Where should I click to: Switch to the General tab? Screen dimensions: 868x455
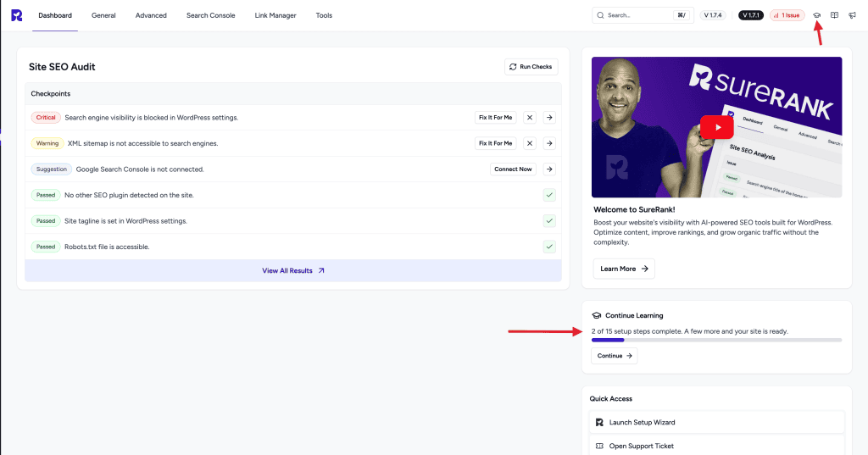click(x=103, y=15)
